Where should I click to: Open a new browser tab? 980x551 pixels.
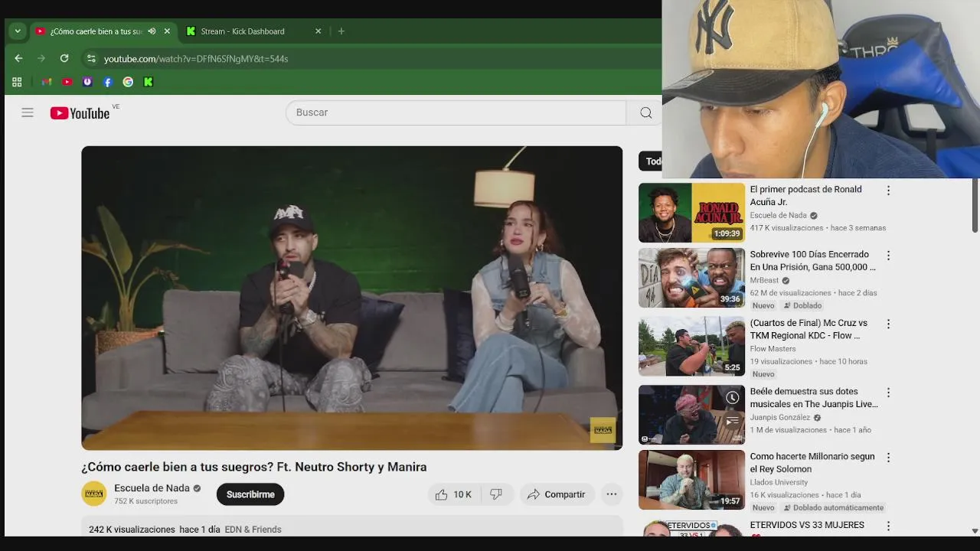pyautogui.click(x=341, y=31)
